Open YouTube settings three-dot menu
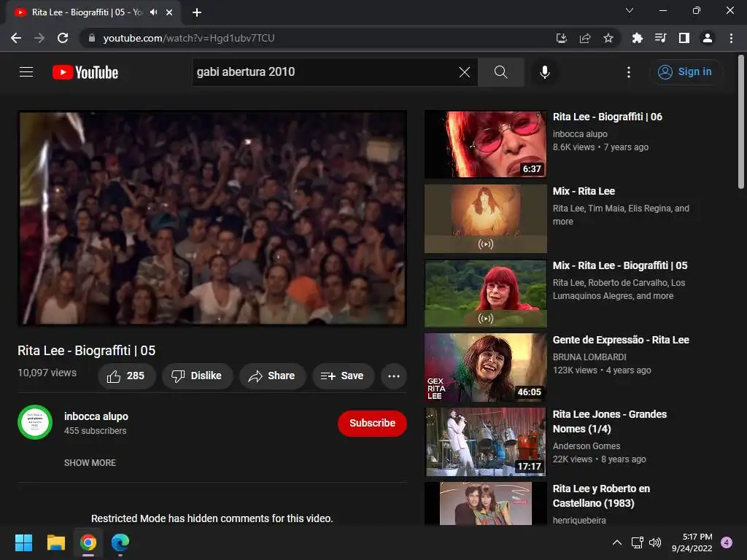This screenshot has height=560, width=747. click(629, 72)
